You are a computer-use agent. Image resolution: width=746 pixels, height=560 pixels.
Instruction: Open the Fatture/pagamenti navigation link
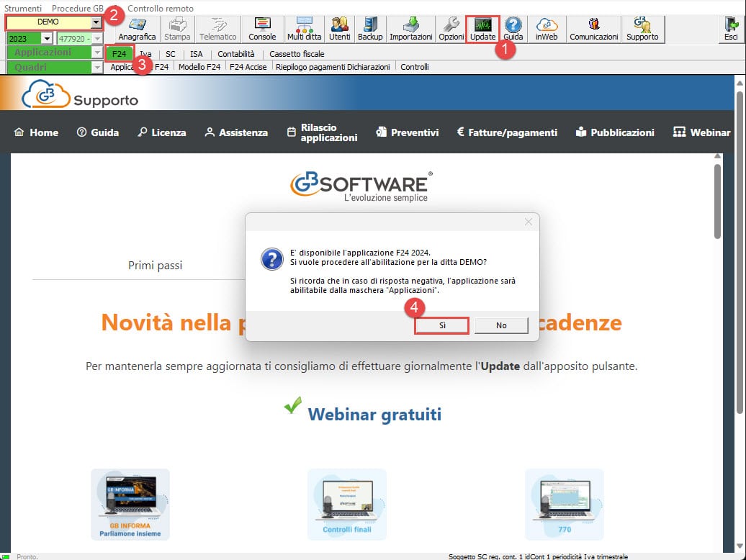[507, 132]
